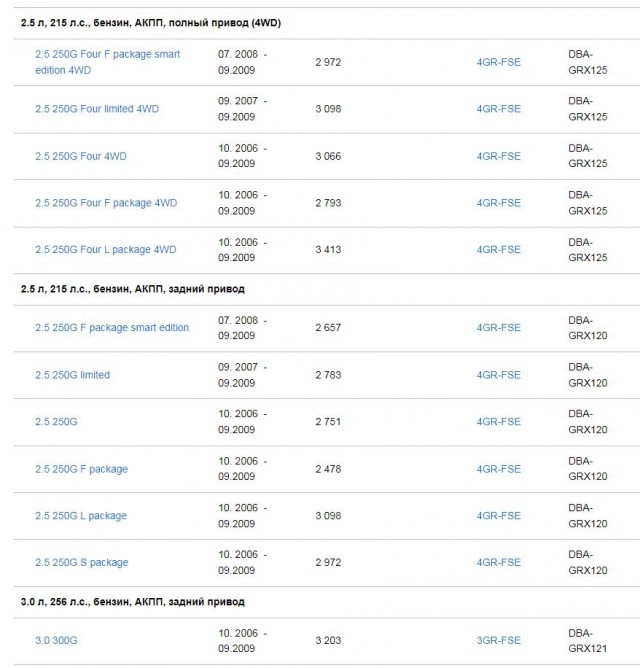Open 2.5 250G Four F package smart edition 4WD link
The width and height of the screenshot is (640, 668).
click(107, 62)
